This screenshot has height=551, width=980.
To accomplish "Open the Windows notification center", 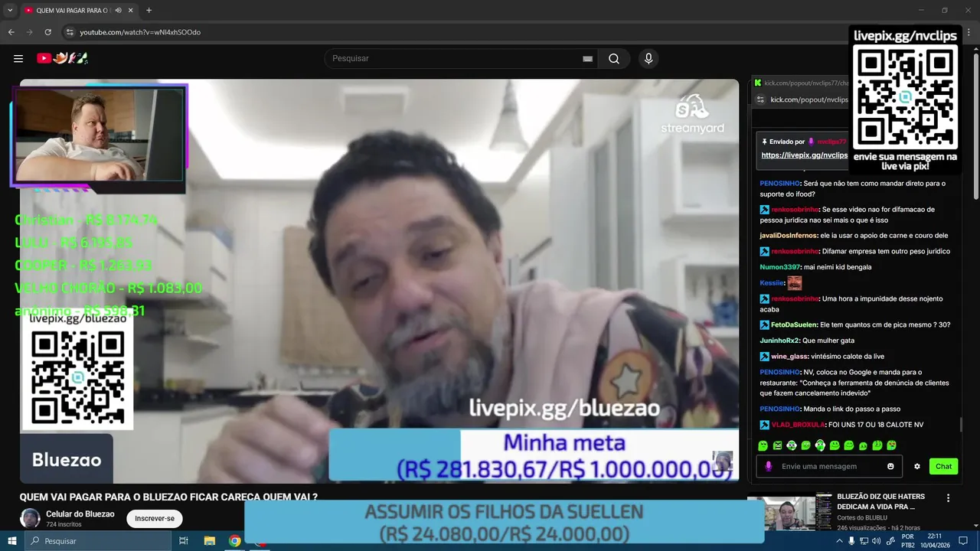I will (963, 541).
